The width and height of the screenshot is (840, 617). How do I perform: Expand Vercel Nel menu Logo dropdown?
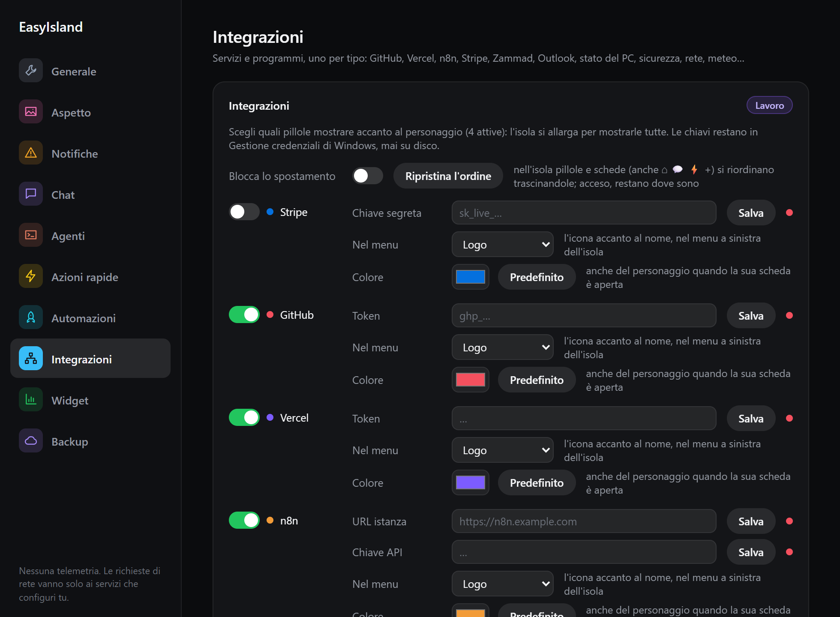[x=503, y=450]
